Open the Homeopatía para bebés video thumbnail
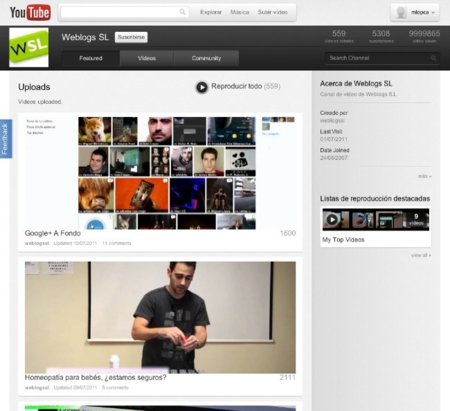Image resolution: width=450 pixels, height=411 pixels. (160, 317)
